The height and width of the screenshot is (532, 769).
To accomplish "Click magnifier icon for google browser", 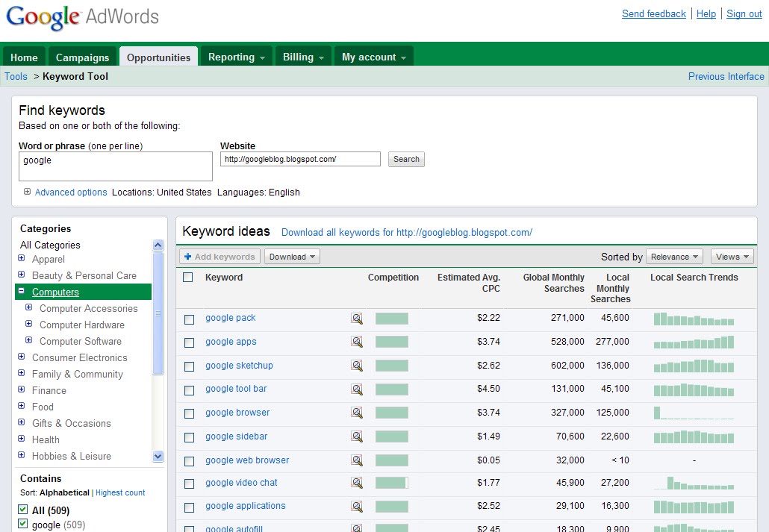I will click(357, 413).
